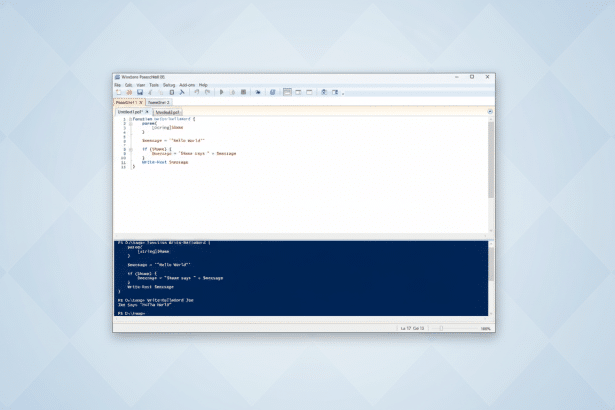Collapse the if block at line 8
The image size is (615, 410).
point(131,149)
